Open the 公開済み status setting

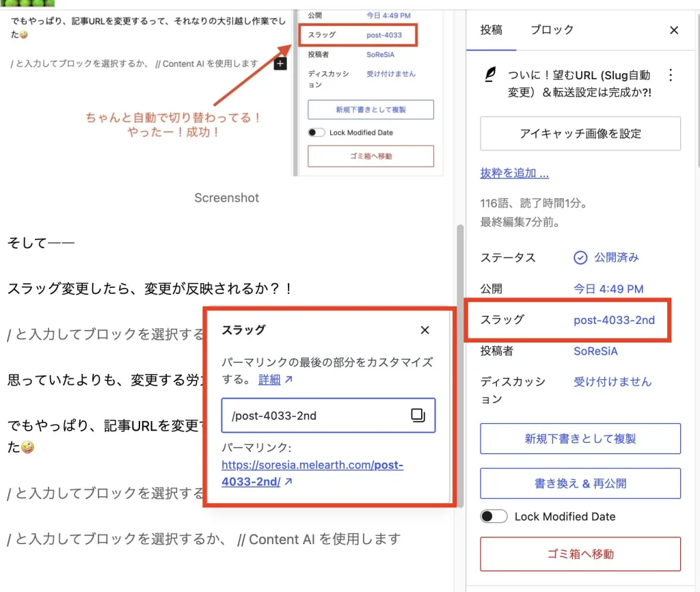(x=616, y=258)
